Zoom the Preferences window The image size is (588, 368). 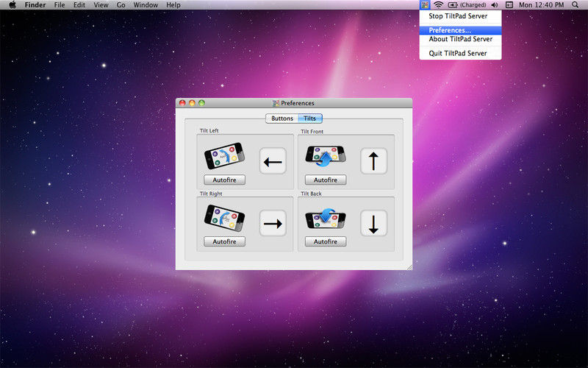[201, 103]
